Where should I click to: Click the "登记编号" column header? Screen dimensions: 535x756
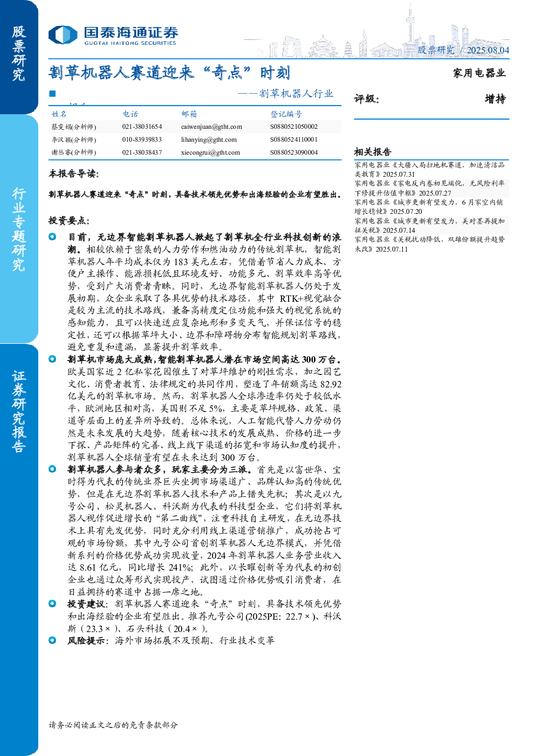[286, 114]
